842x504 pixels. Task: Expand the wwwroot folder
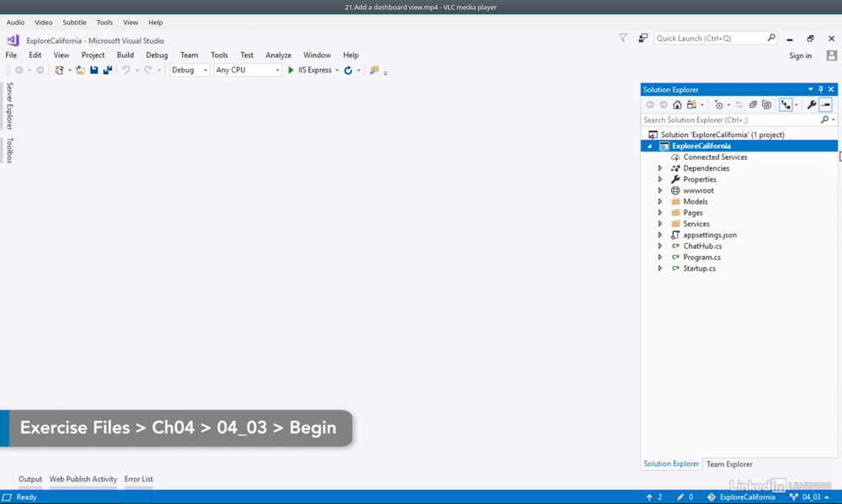[660, 190]
